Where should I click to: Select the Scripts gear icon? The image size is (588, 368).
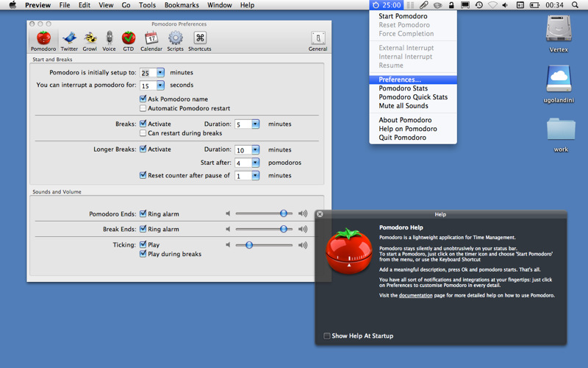pos(175,40)
